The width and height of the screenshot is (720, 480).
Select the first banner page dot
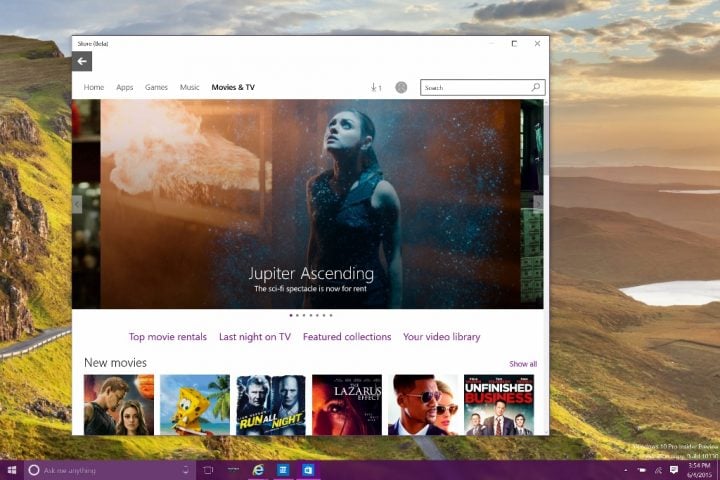tap(291, 316)
